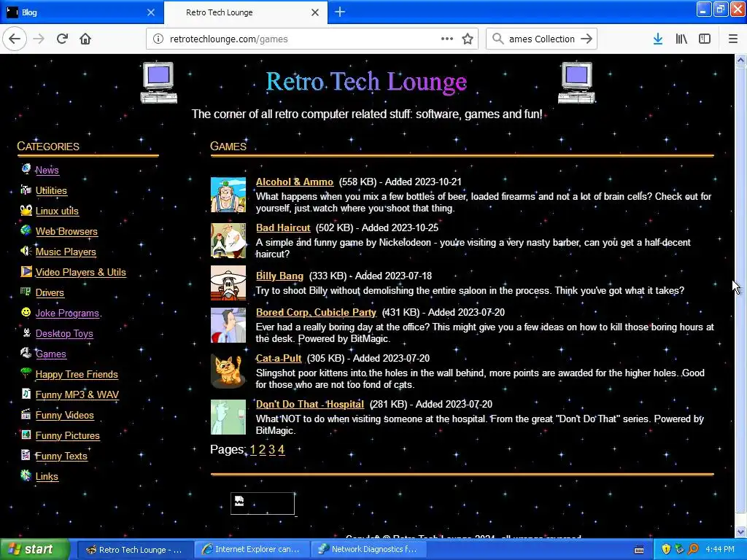
Task: Click the right computer logo image
Action: pos(577,82)
